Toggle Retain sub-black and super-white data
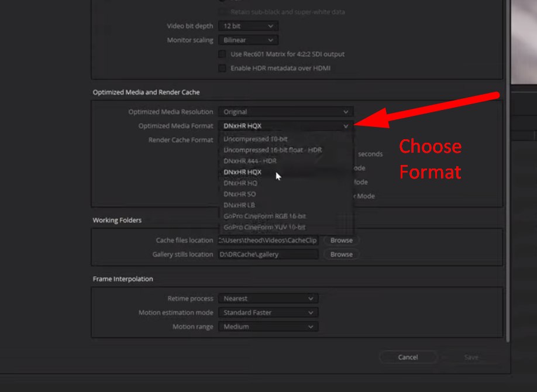Screen dimensions: 537x392 pyautogui.click(x=222, y=12)
